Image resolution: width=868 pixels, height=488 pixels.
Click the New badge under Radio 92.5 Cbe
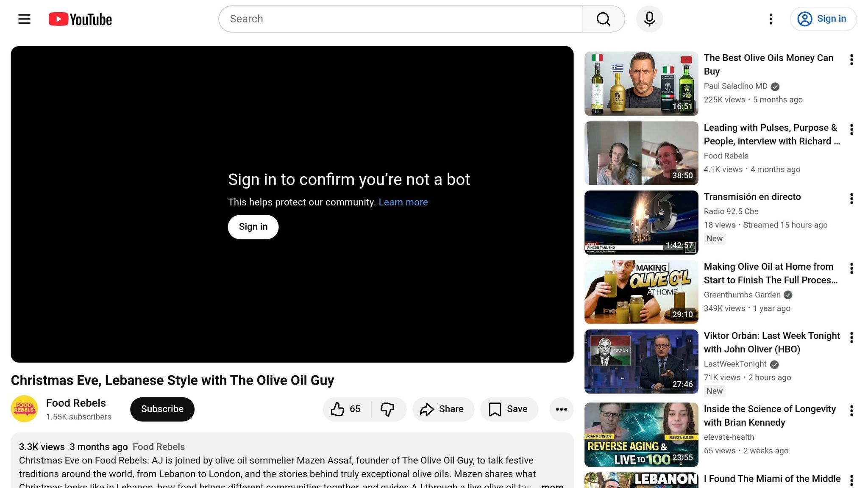click(x=715, y=238)
